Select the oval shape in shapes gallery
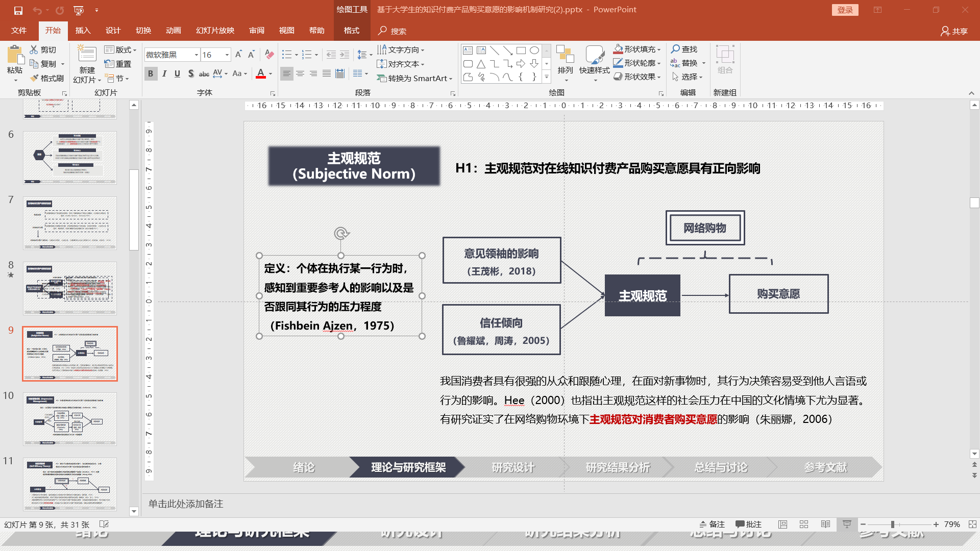Image resolution: width=980 pixels, height=551 pixels. pos(534,50)
